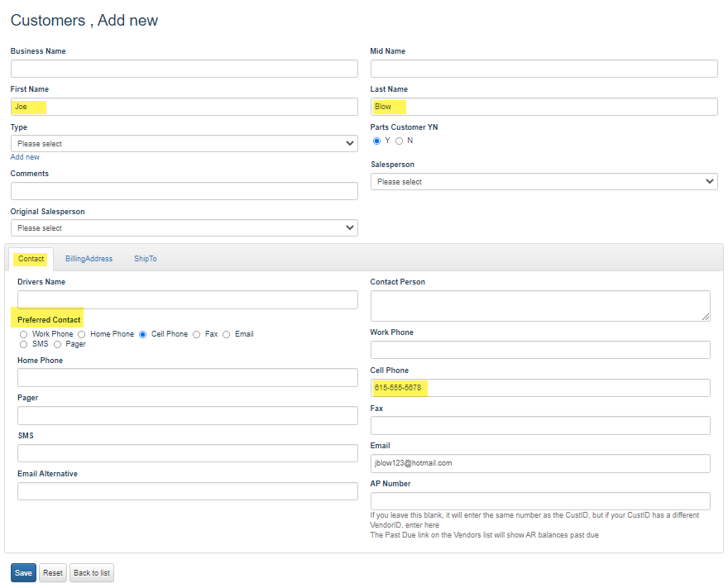The width and height of the screenshot is (728, 588).
Task: Click into the Mid Name field
Action: coord(544,69)
